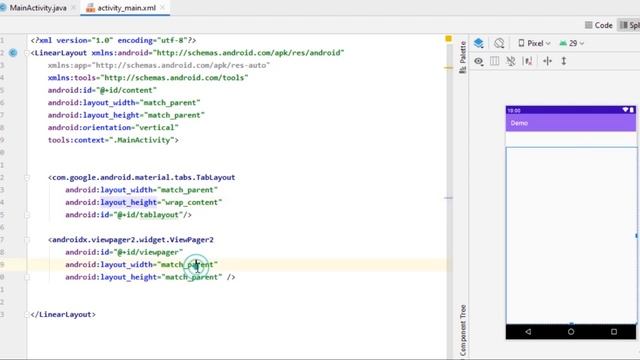Click the tools:context=".MainActivity" line

pyautogui.click(x=113, y=140)
